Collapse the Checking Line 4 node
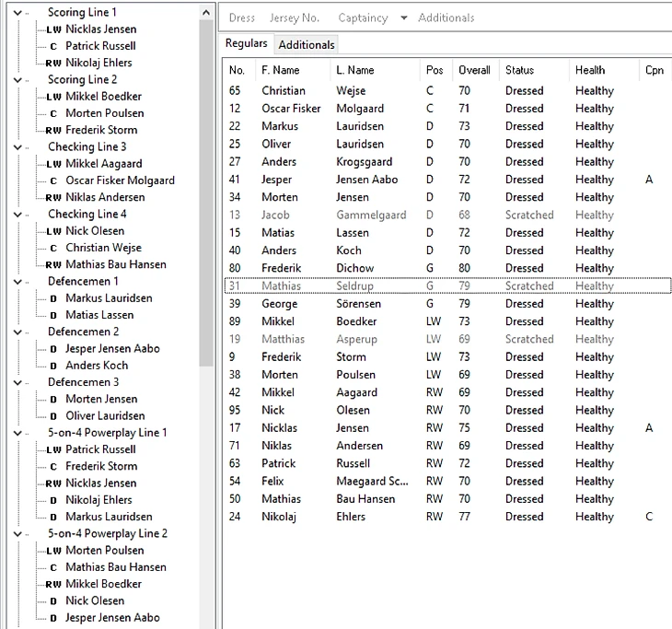The width and height of the screenshot is (672, 629). click(17, 215)
